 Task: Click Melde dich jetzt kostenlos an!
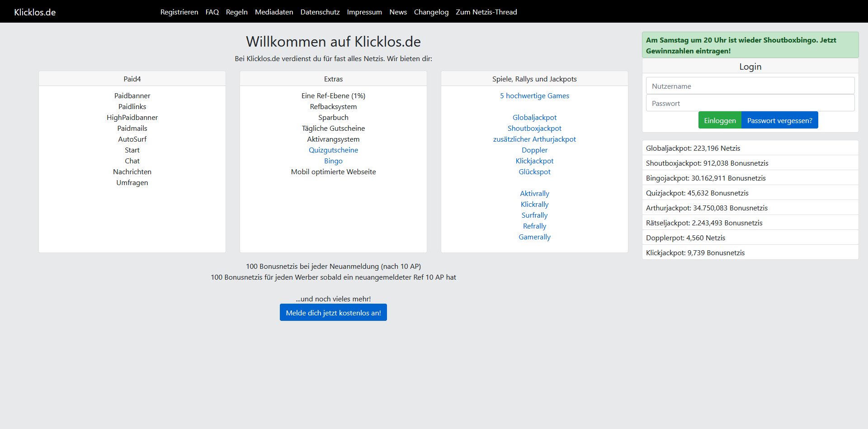tap(333, 312)
